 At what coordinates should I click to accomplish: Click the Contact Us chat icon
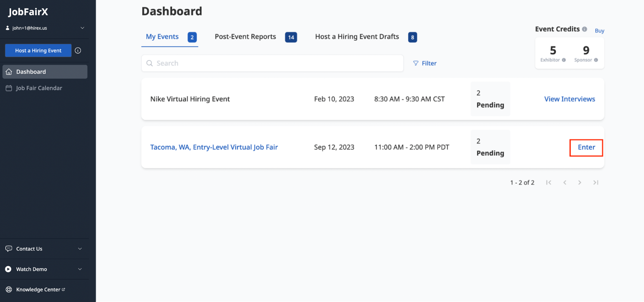[x=9, y=249]
